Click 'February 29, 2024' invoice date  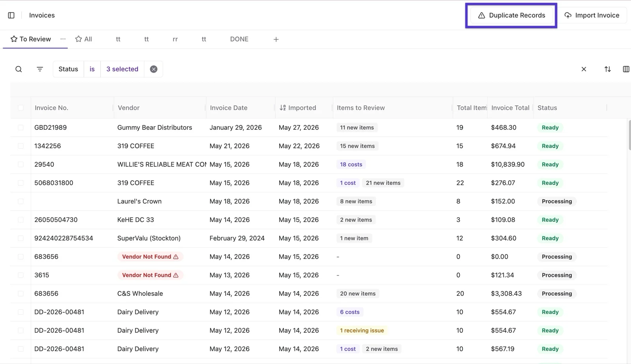(x=237, y=238)
